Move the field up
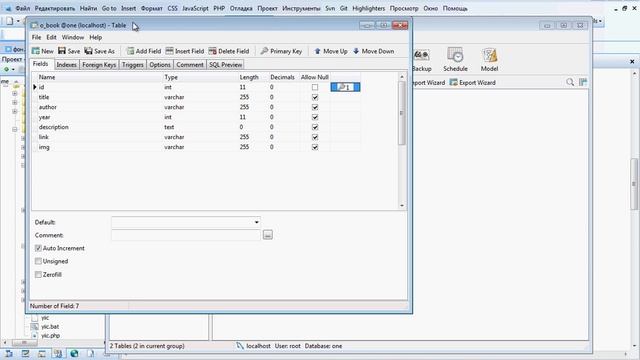The height and width of the screenshot is (360, 640). pyautogui.click(x=331, y=51)
